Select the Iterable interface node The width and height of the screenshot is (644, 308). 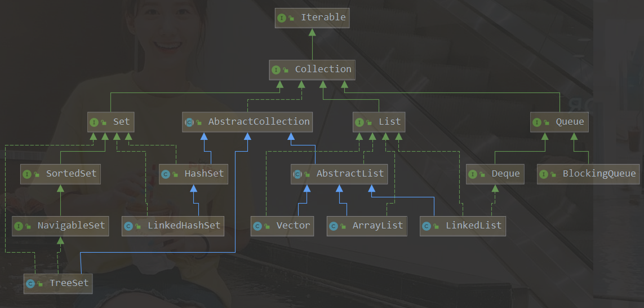(x=312, y=17)
